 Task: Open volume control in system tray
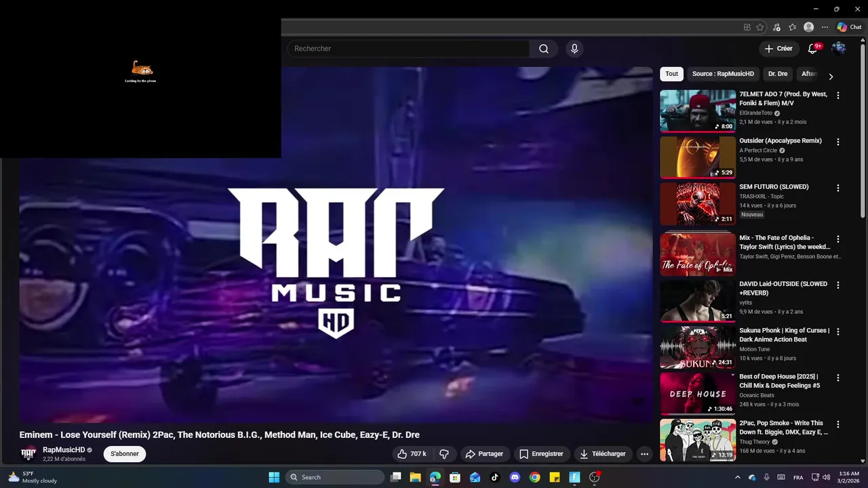827,477
